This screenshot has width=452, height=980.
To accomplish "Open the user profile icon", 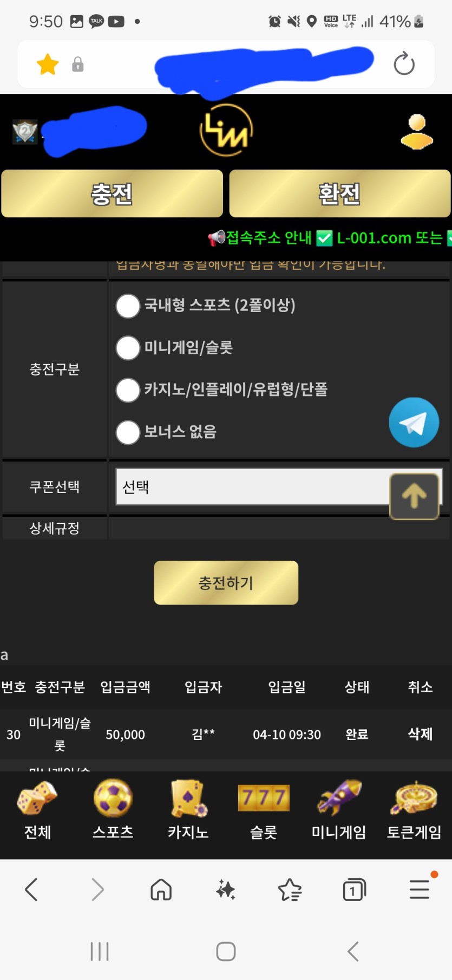I will pyautogui.click(x=416, y=132).
